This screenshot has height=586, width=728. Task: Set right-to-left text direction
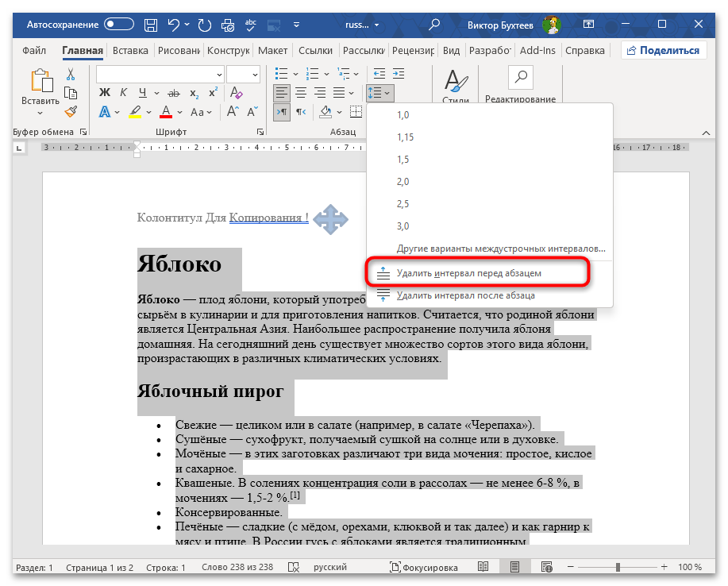point(302,112)
